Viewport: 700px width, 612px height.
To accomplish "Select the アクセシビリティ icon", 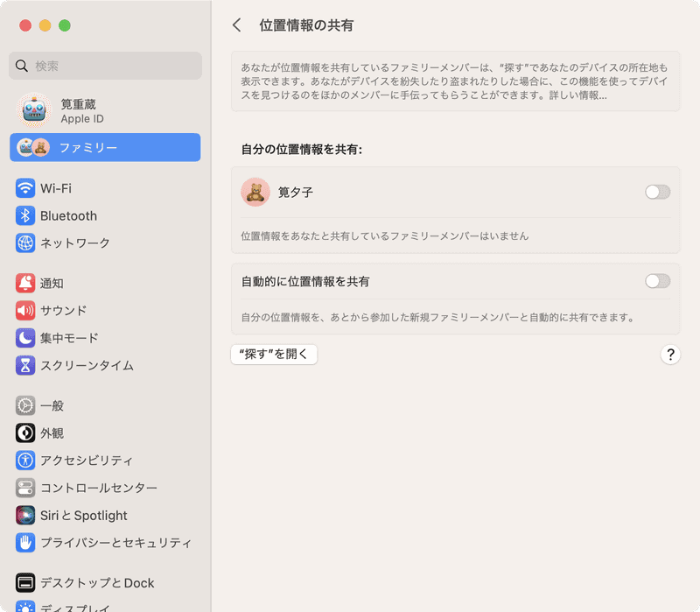I will click(x=25, y=461).
